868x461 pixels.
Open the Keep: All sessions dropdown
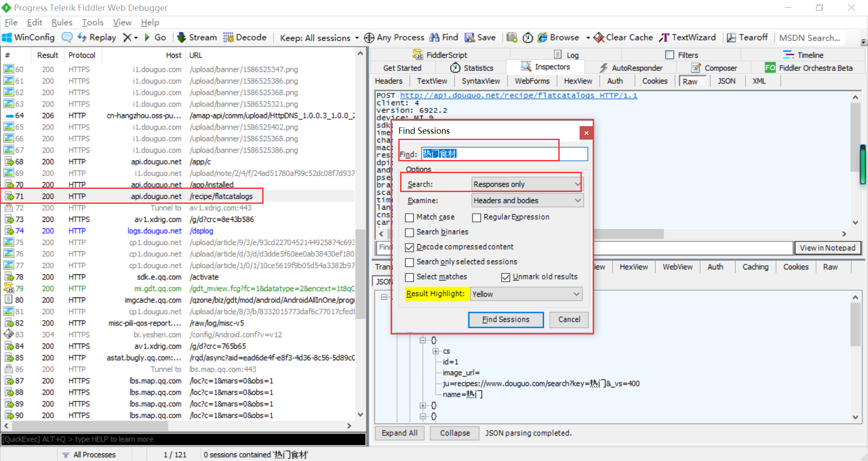(x=319, y=38)
